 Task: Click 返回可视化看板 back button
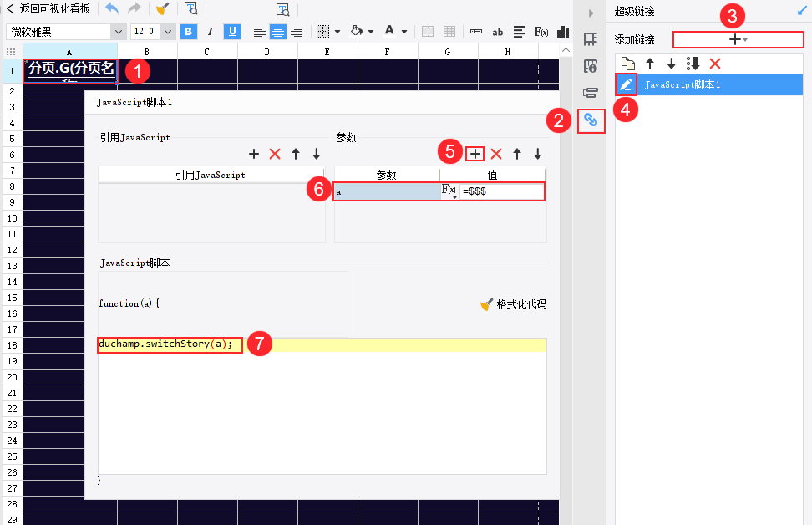(48, 9)
